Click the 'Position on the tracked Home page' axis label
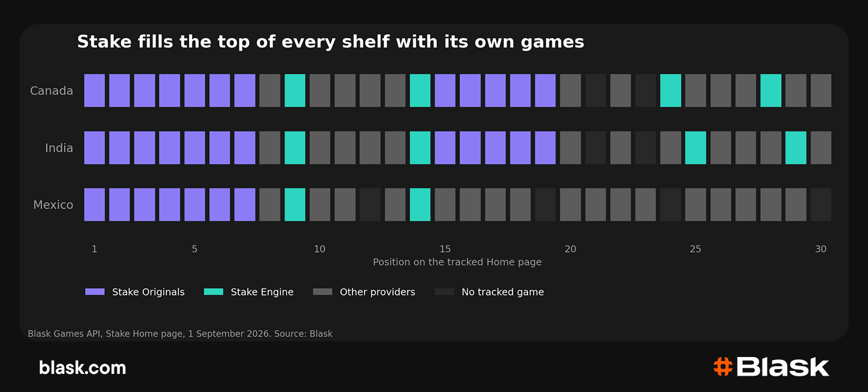This screenshot has width=868, height=392. tap(457, 262)
